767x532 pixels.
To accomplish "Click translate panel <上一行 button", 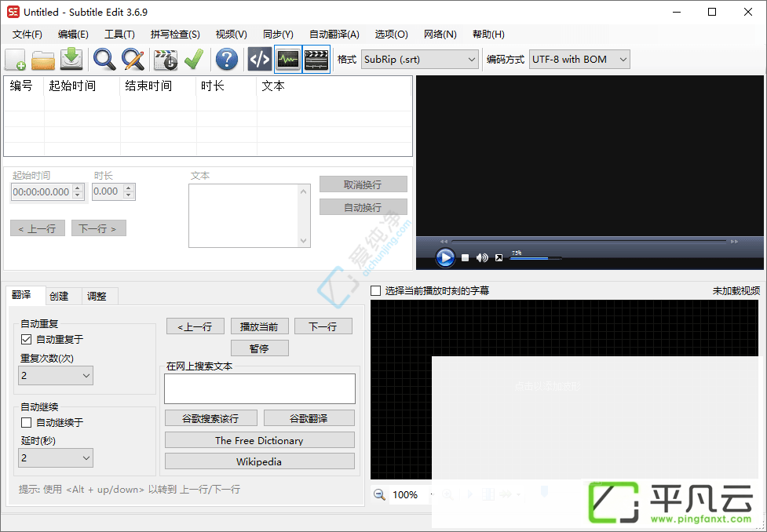I will (x=195, y=326).
